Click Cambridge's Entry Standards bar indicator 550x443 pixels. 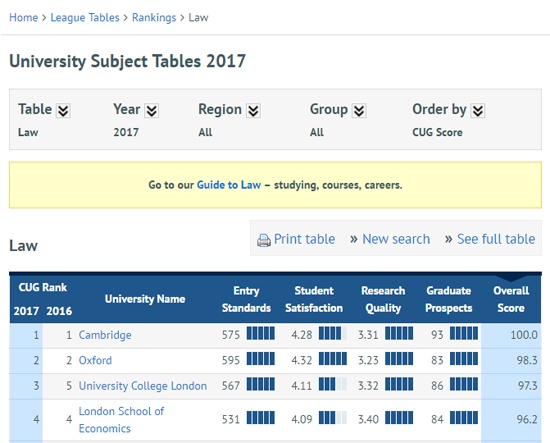pyautogui.click(x=261, y=333)
